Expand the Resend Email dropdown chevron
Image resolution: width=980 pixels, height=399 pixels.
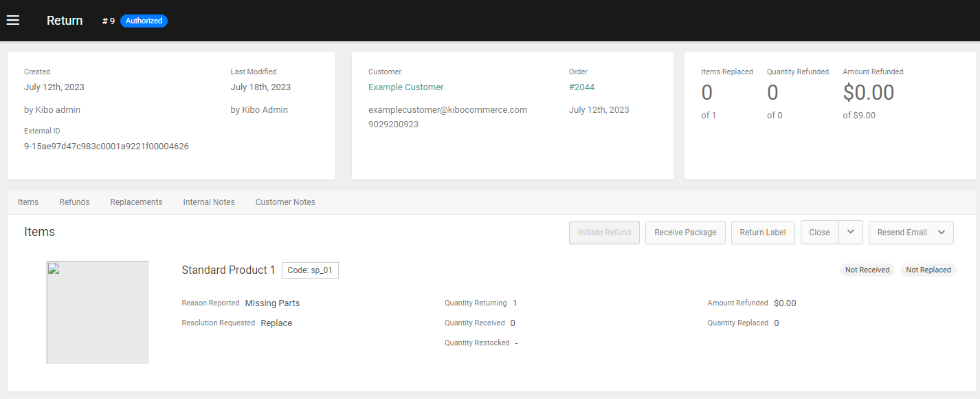tap(942, 232)
